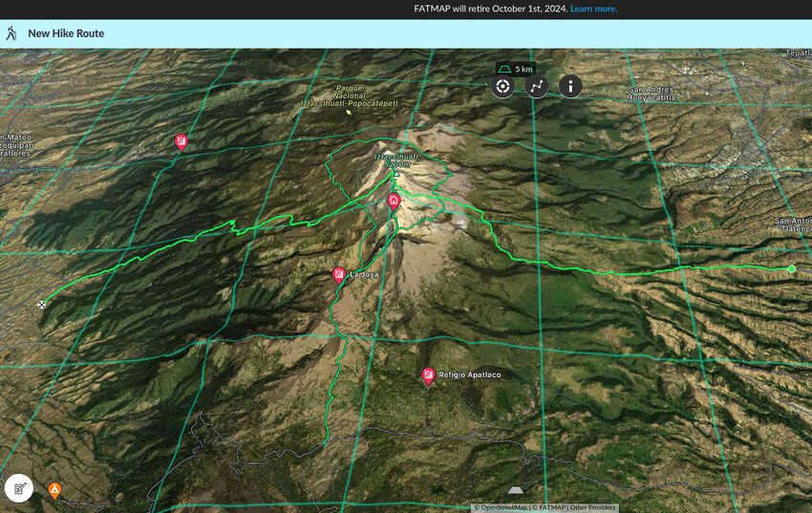Click the green route start point
Image resolution: width=812 pixels, height=513 pixels.
tap(791, 268)
